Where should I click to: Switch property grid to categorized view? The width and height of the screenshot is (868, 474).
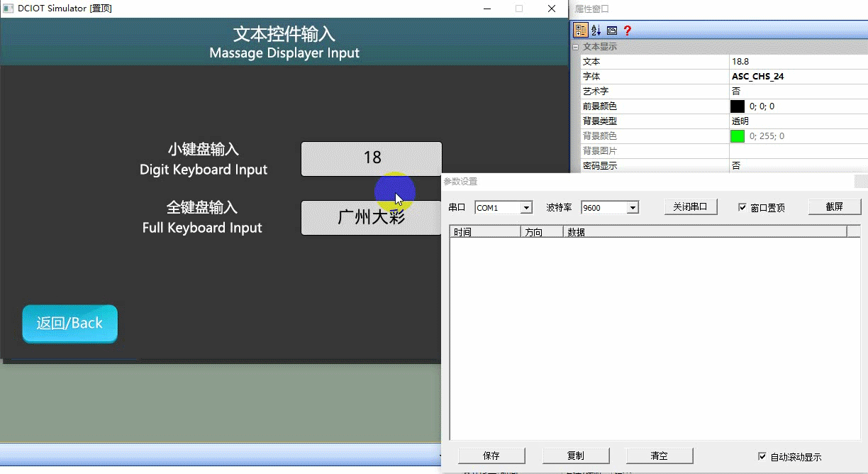(x=581, y=31)
